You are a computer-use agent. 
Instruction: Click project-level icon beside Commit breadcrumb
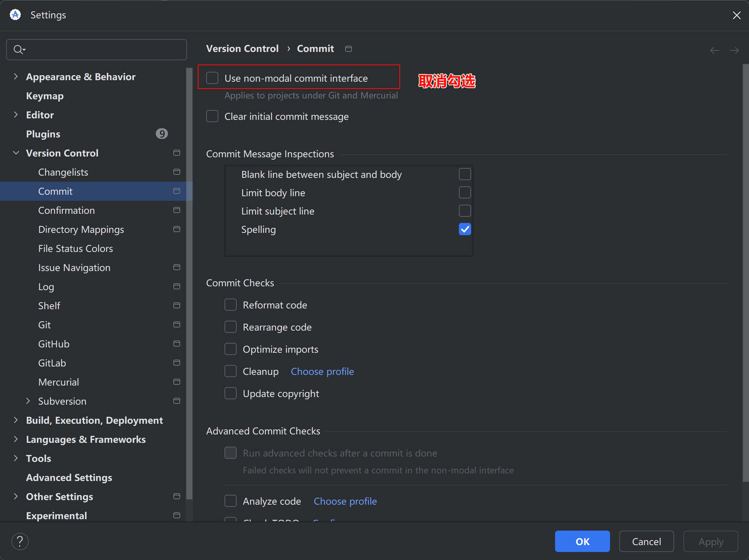(348, 49)
